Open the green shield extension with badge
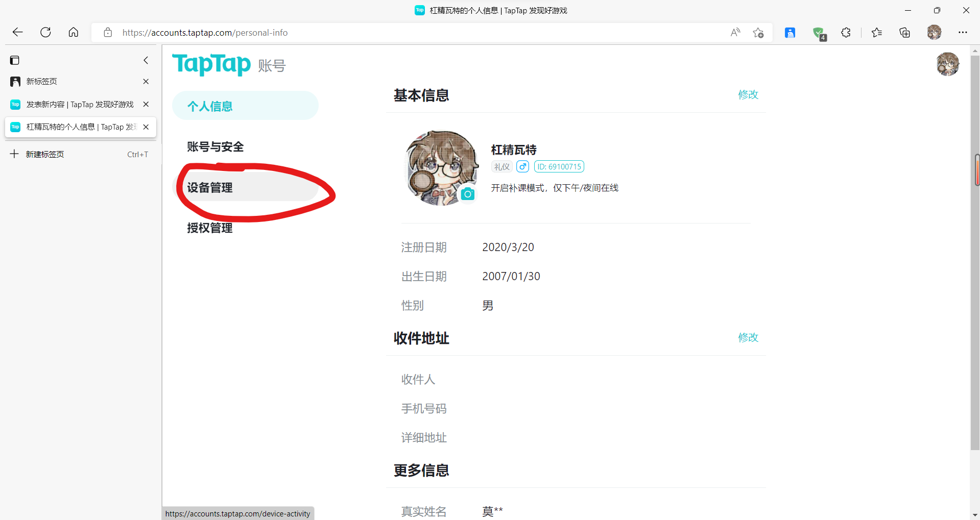 (819, 34)
